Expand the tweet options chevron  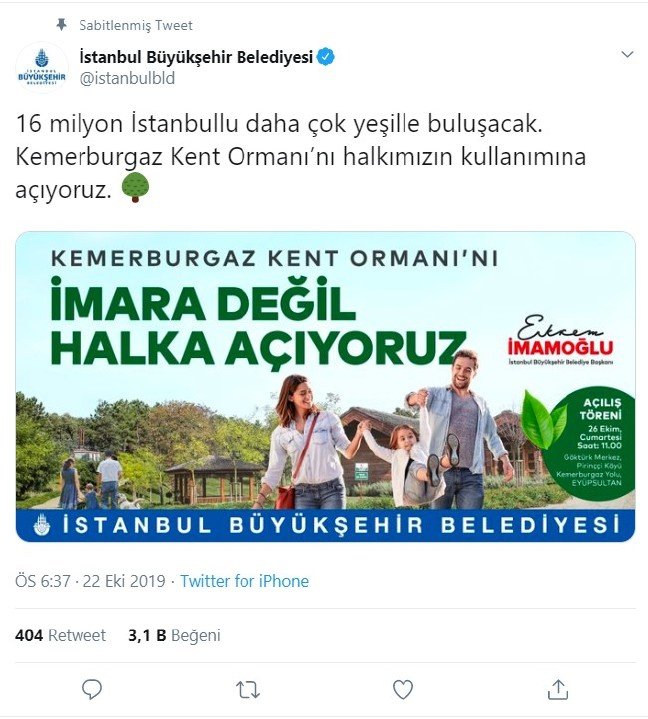click(627, 55)
